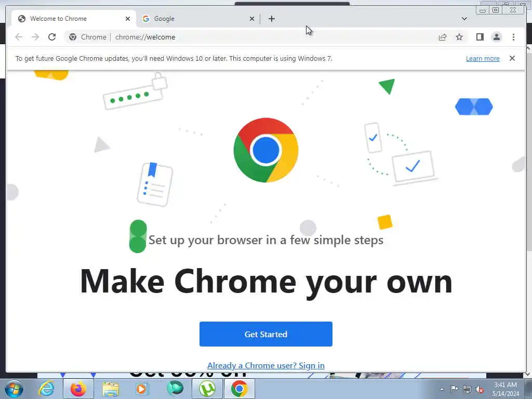Open the green globe app on the taskbar
Viewport: 532px width, 399px height.
click(x=175, y=389)
